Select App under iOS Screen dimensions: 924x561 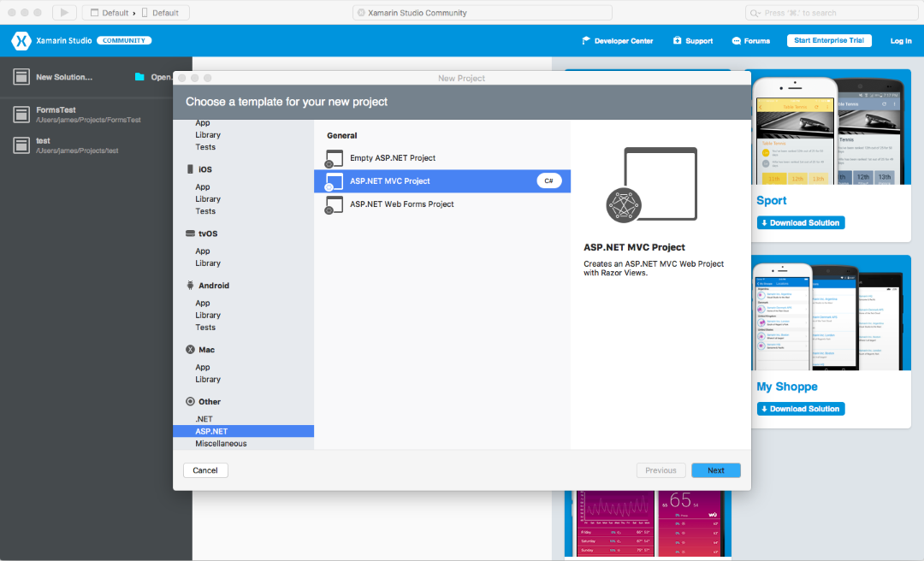(x=203, y=186)
